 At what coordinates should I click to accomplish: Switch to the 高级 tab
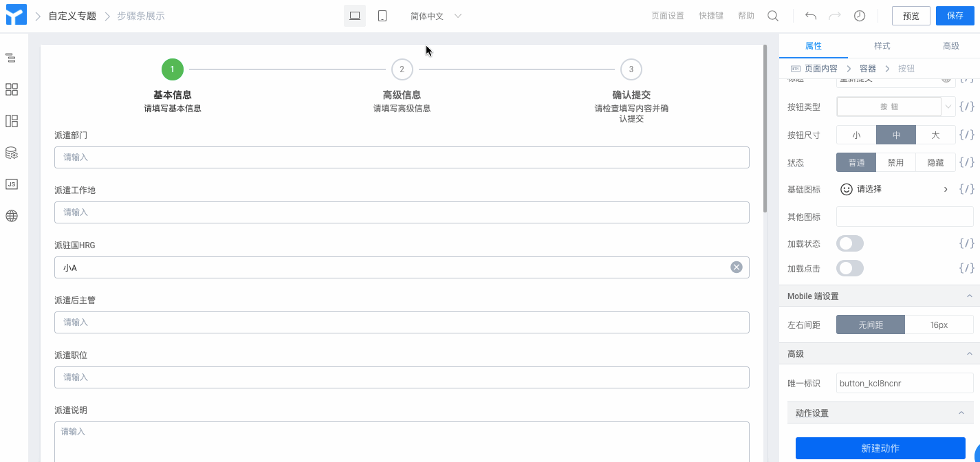pos(951,45)
